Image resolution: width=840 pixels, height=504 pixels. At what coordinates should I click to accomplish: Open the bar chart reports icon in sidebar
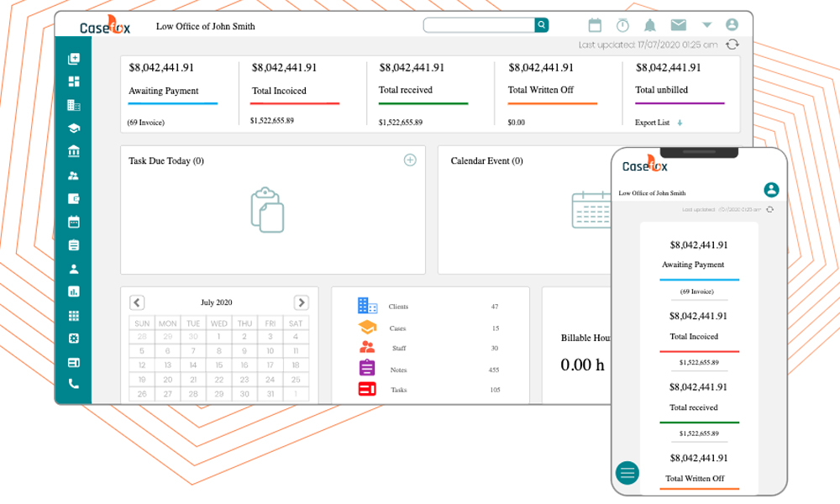coord(74,292)
